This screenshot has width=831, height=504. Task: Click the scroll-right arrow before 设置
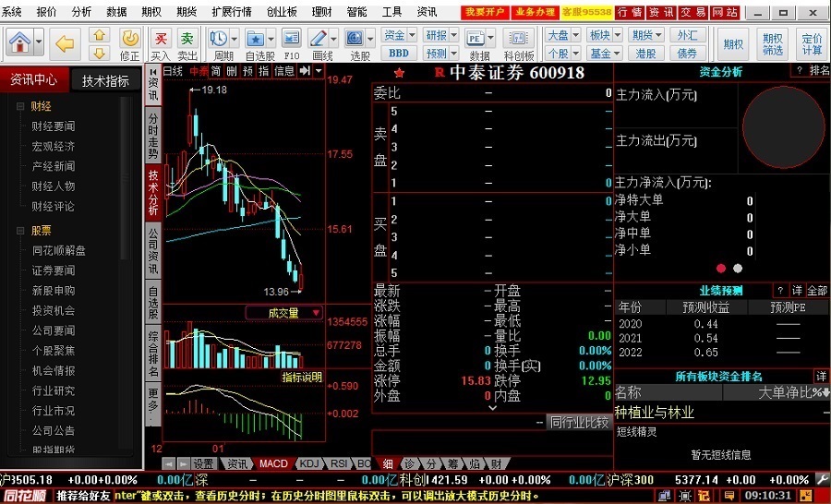pos(183,463)
